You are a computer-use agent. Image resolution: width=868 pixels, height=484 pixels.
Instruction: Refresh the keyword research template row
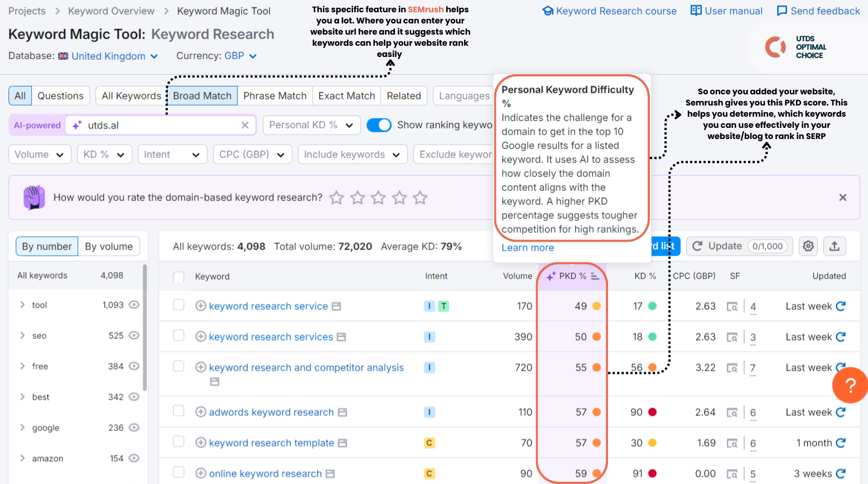coord(841,443)
